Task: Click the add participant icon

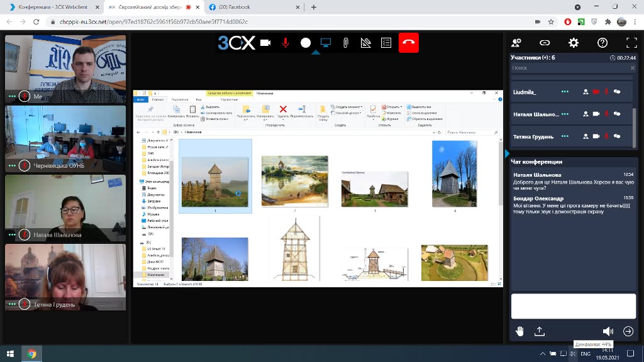Action: pyautogui.click(x=516, y=43)
